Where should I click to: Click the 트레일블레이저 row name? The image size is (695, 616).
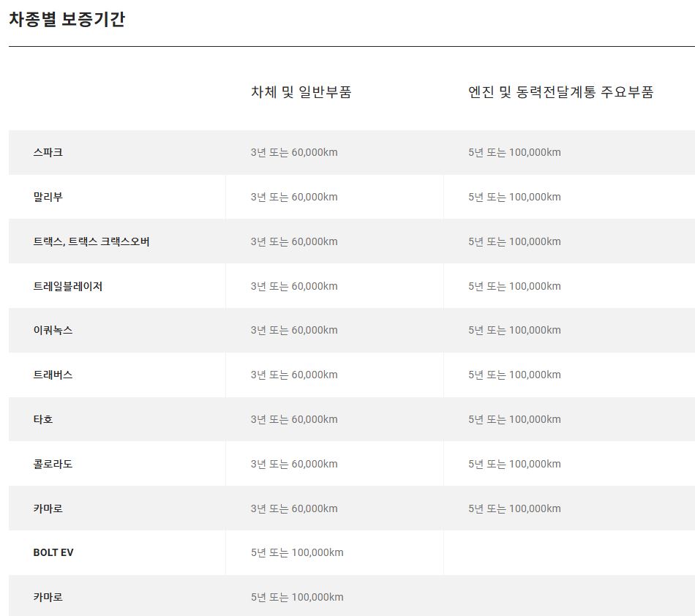[68, 286]
